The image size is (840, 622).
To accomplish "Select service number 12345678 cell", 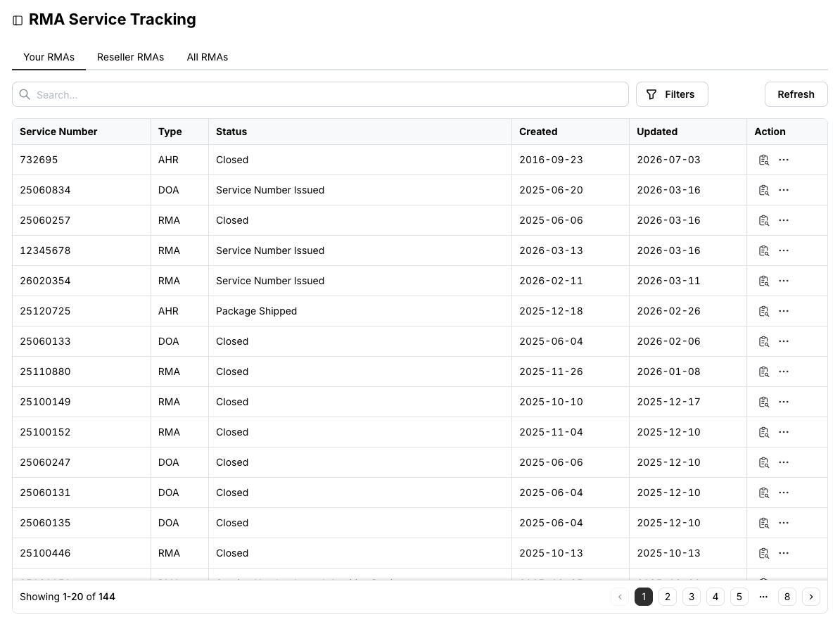I will pos(82,250).
